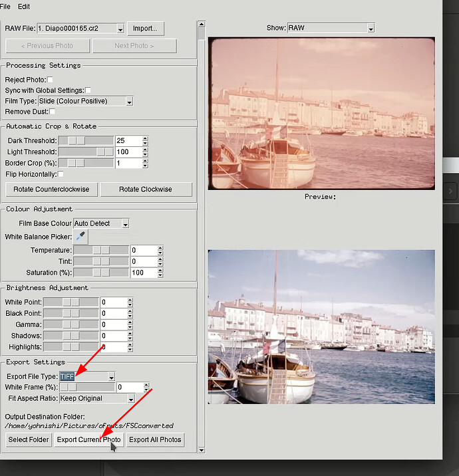Toggle Sync with Global Settings checkbox
This screenshot has height=476, width=459.
pyautogui.click(x=88, y=90)
